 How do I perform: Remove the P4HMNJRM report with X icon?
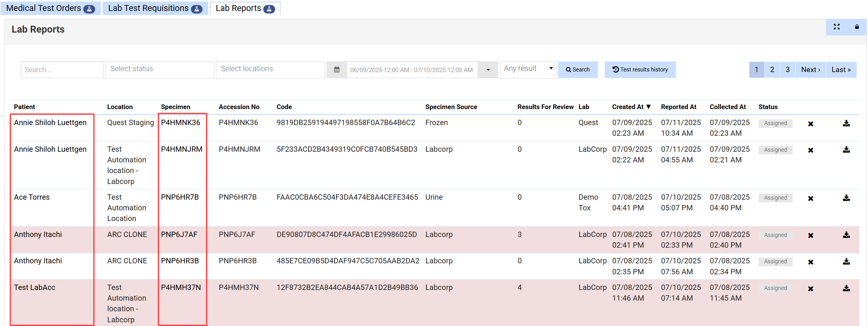click(x=810, y=150)
